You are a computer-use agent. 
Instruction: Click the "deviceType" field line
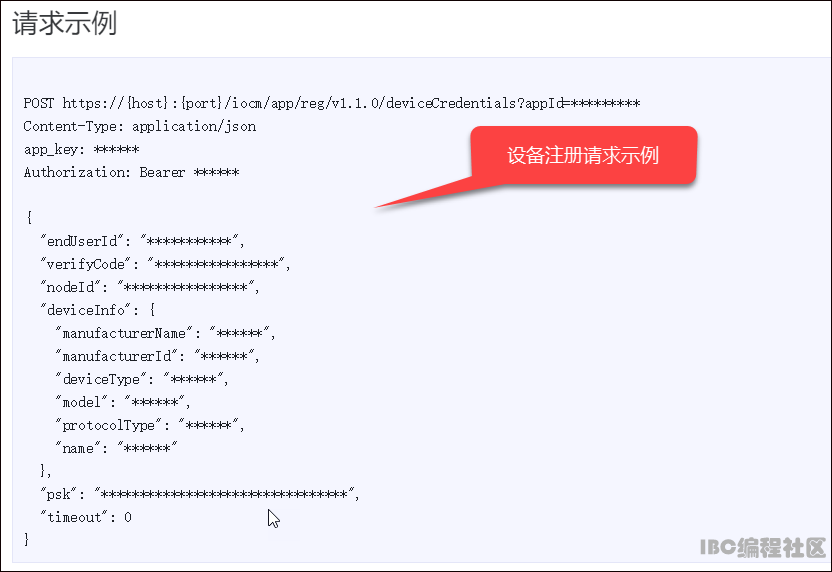pos(142,379)
